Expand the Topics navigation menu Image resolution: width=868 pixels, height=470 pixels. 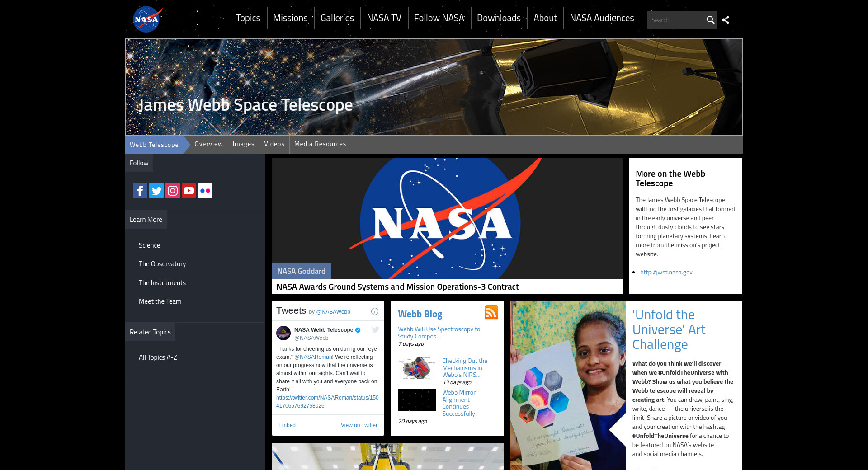[248, 18]
